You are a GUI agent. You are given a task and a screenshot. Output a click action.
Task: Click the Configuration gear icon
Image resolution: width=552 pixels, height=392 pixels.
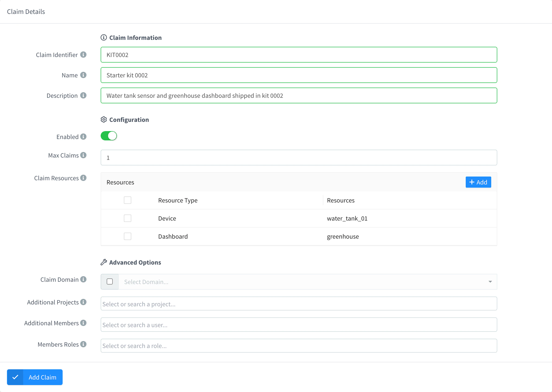pos(104,120)
